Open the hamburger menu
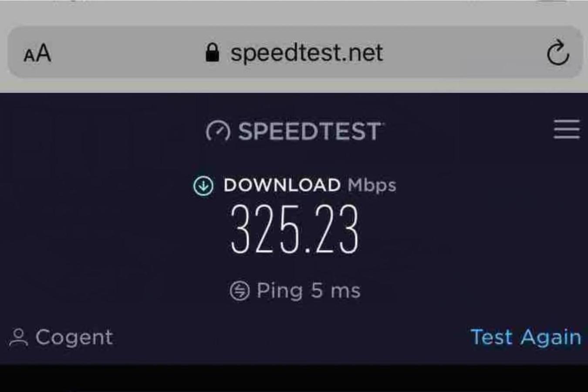 click(x=566, y=129)
